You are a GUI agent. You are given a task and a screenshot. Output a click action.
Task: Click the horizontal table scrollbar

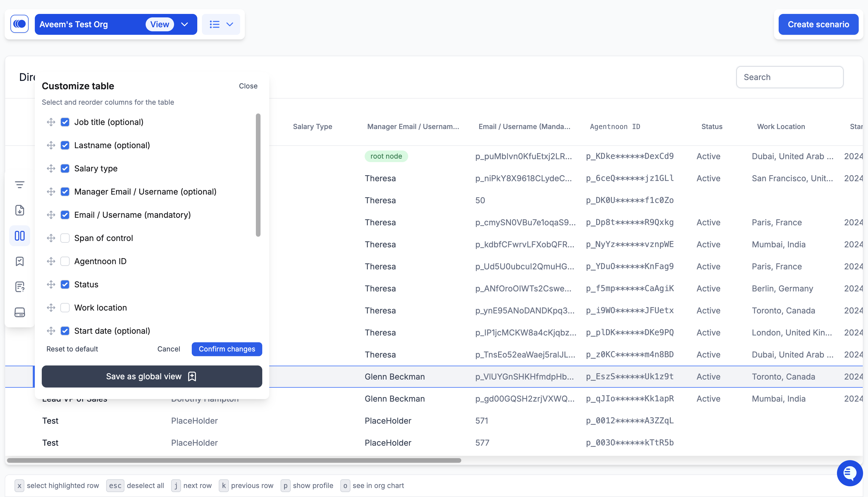pos(234,460)
